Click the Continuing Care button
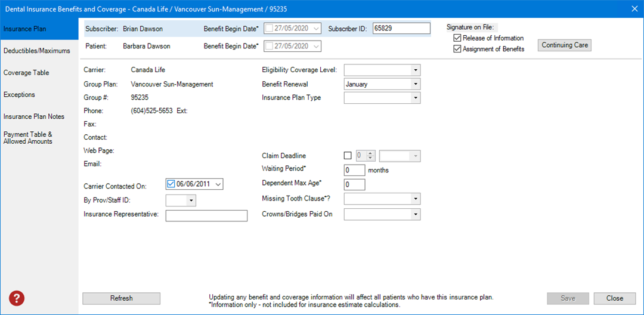The height and width of the screenshot is (315, 644). [x=564, y=45]
